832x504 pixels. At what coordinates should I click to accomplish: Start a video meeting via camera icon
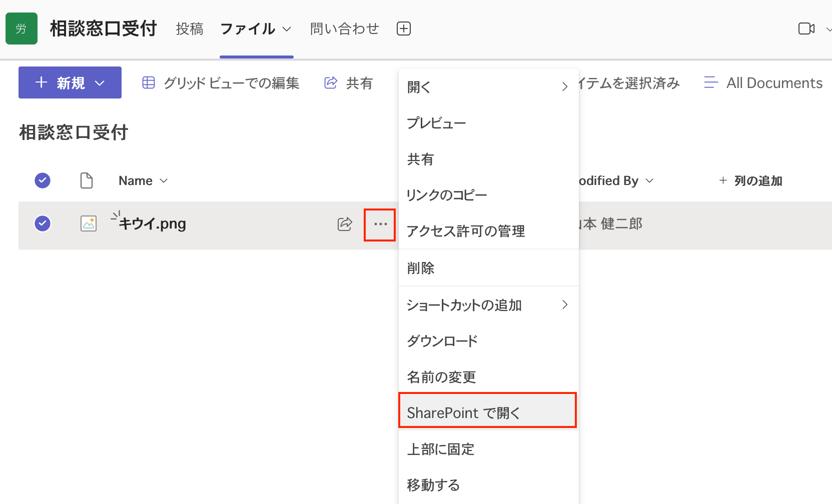tap(806, 28)
